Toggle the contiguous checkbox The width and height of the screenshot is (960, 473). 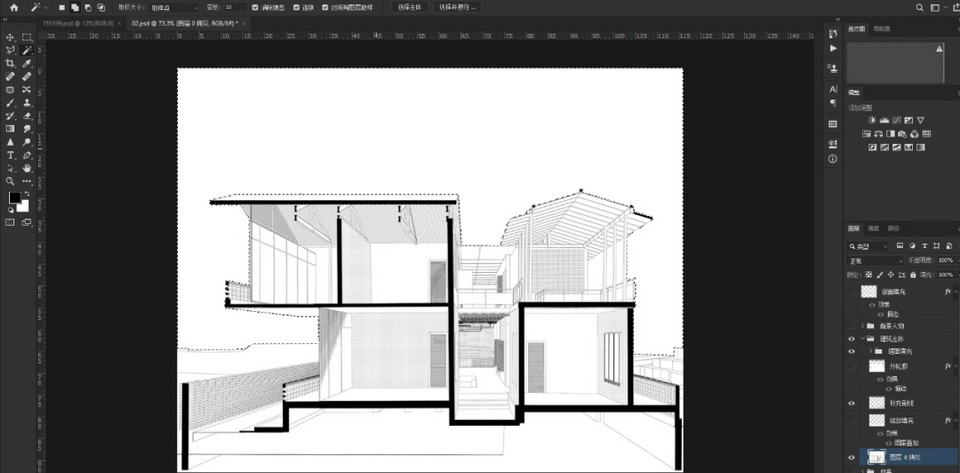pos(296,7)
